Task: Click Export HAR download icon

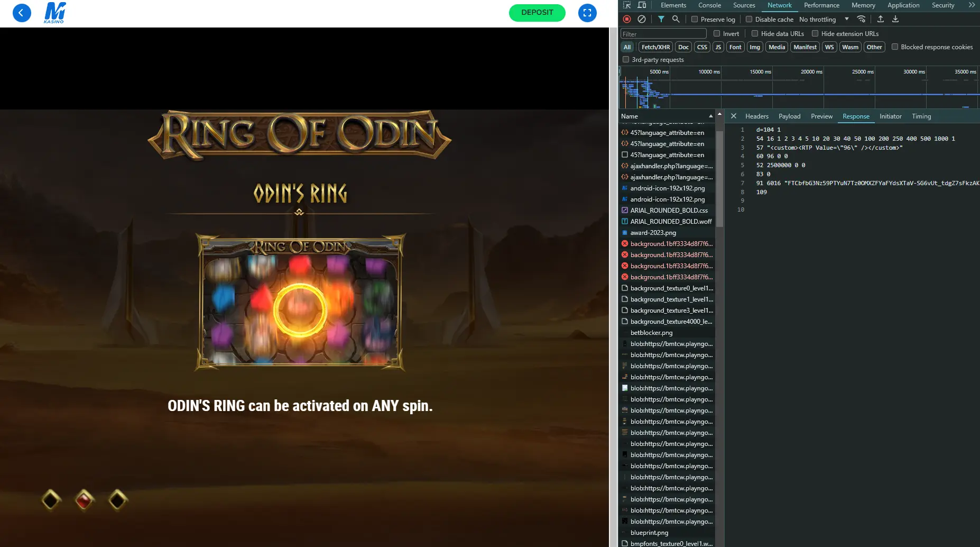Action: (895, 19)
